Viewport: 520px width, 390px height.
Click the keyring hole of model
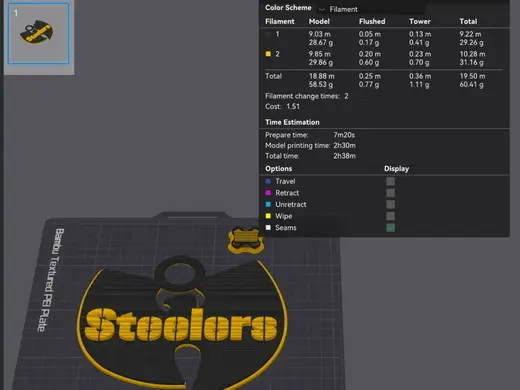click(180, 275)
